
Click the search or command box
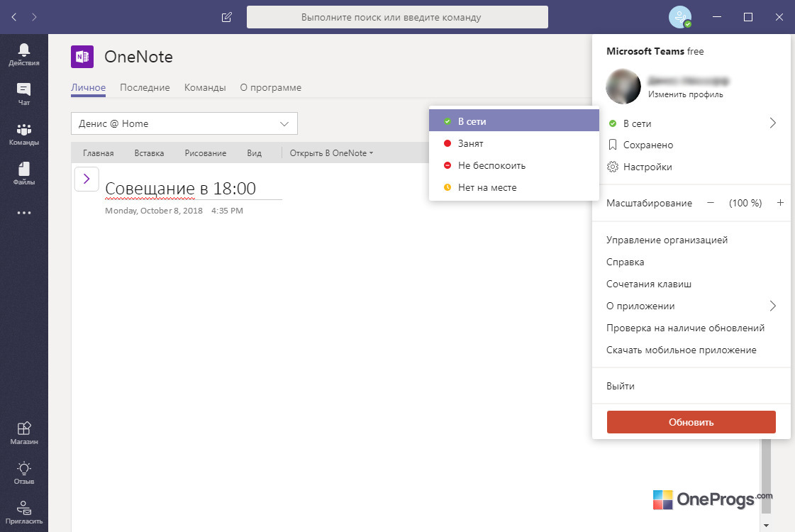point(397,17)
